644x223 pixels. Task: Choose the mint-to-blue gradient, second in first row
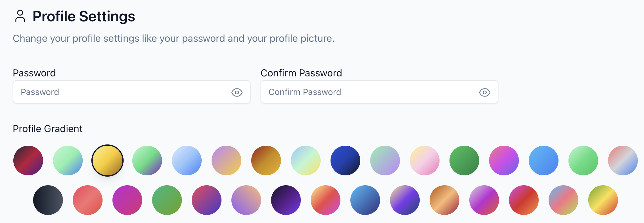pyautogui.click(x=68, y=161)
